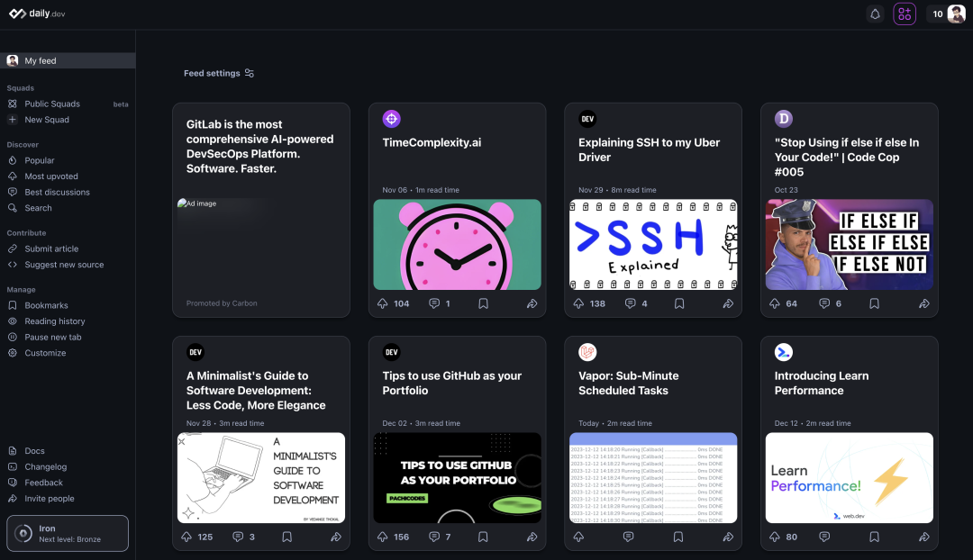The height and width of the screenshot is (560, 973).
Task: Open Docs link
Action: 68,451
